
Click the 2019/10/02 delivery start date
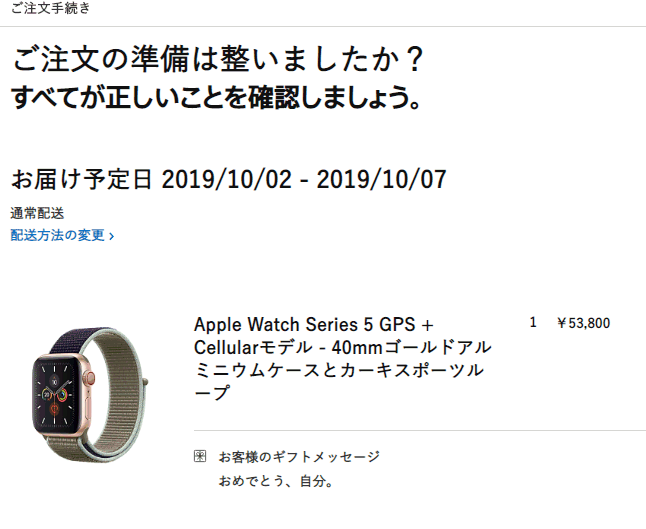coord(227,180)
